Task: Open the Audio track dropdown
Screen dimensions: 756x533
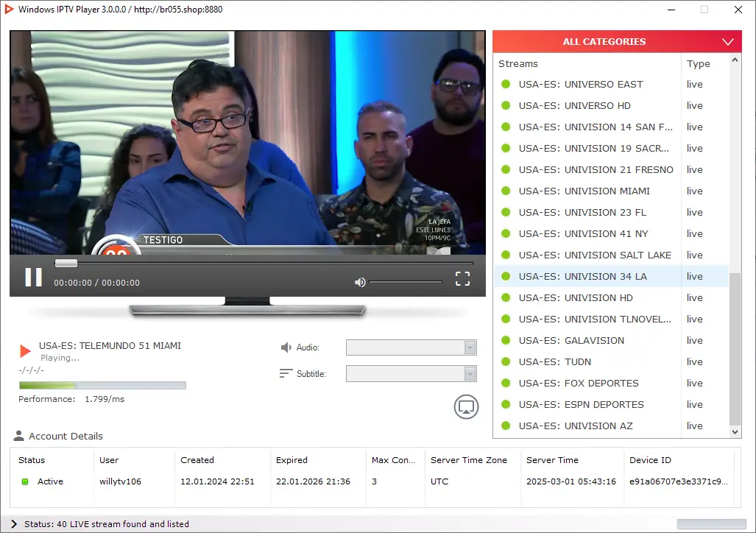Action: click(x=411, y=347)
